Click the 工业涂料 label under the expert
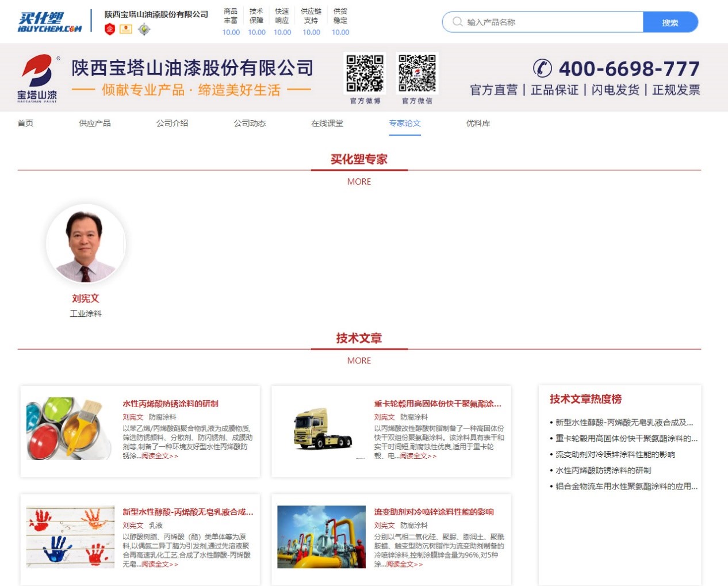728x586 pixels. tap(86, 313)
